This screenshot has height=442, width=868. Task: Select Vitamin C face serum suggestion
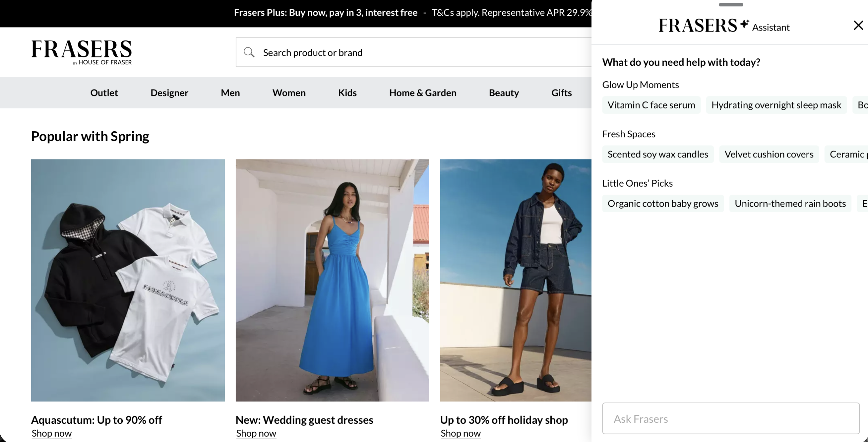point(651,105)
